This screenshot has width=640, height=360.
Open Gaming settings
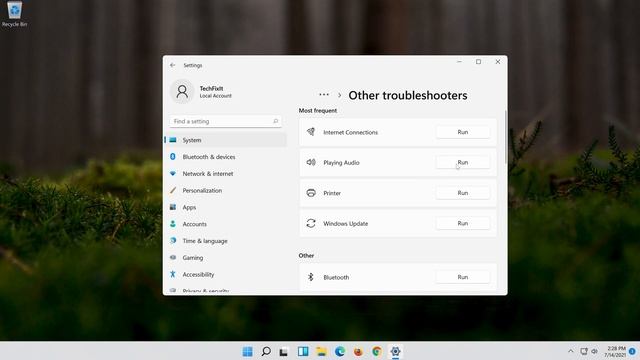coord(226,258)
